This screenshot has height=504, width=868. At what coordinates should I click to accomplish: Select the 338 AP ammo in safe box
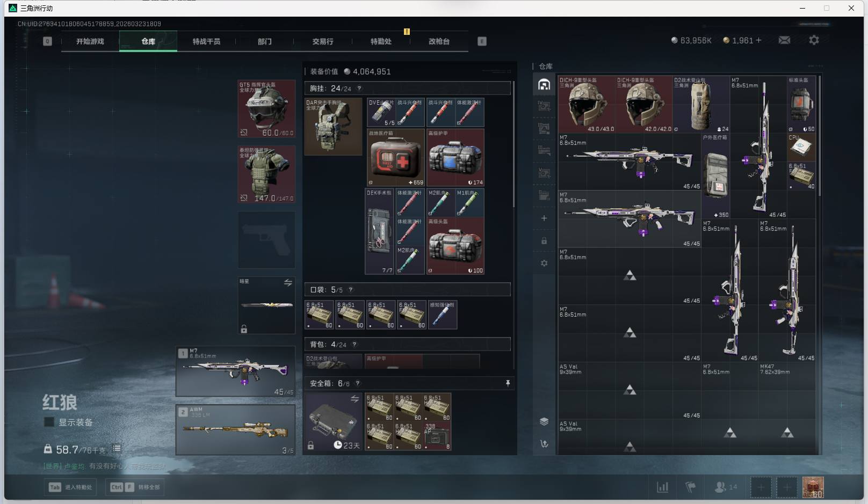[x=437, y=436]
